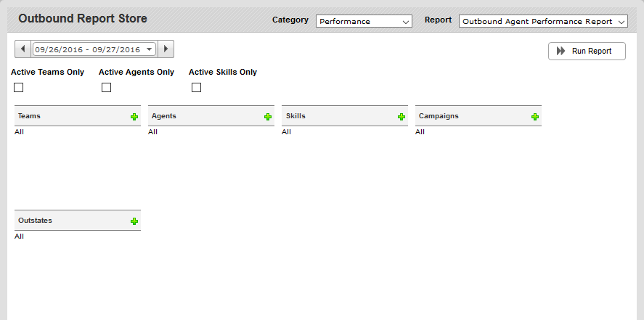The height and width of the screenshot is (320, 644).
Task: Add agents with the green plus icon
Action: pos(268,117)
